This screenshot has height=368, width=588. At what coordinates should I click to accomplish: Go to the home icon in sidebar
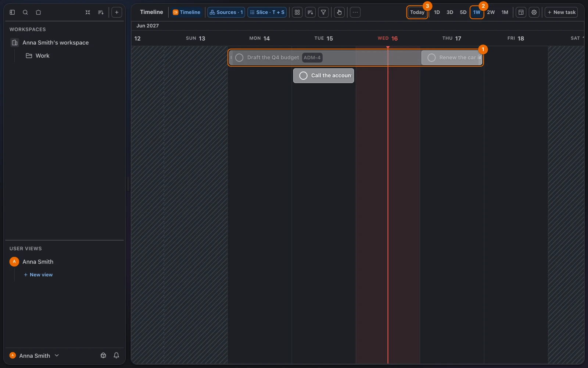[38, 12]
